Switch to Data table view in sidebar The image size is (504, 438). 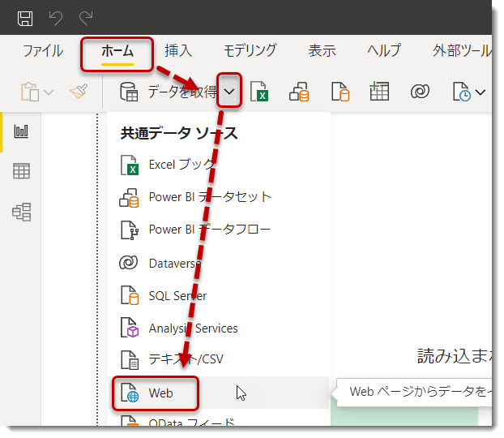(21, 171)
